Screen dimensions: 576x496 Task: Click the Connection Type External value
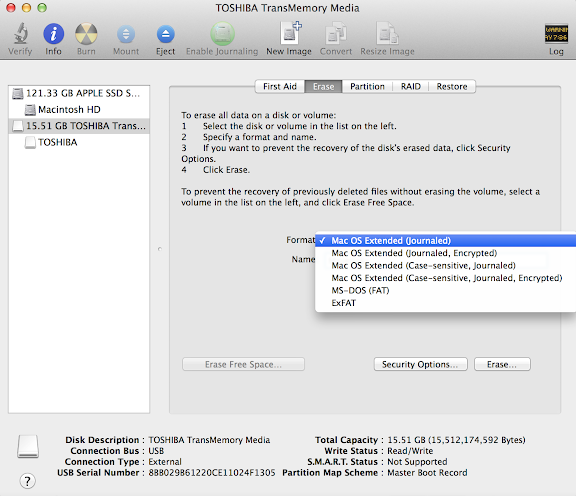click(x=165, y=462)
